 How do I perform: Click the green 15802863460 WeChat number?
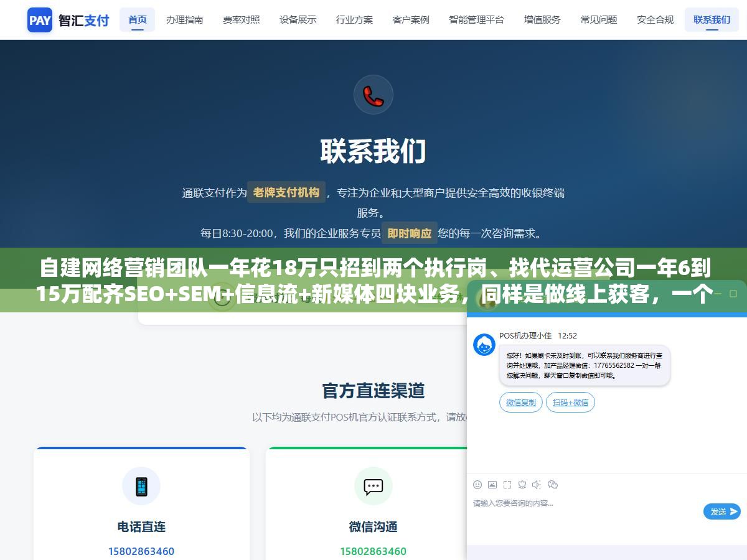point(374,551)
